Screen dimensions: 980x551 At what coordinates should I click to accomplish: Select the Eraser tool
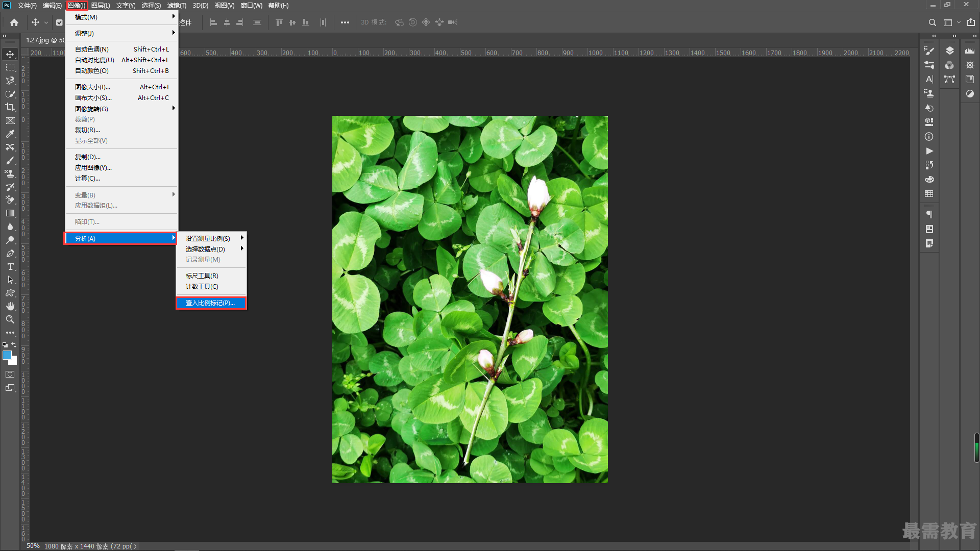point(10,200)
